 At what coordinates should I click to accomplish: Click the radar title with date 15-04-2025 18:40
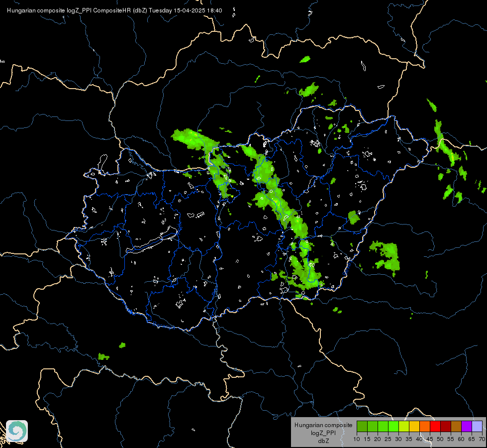click(x=114, y=10)
